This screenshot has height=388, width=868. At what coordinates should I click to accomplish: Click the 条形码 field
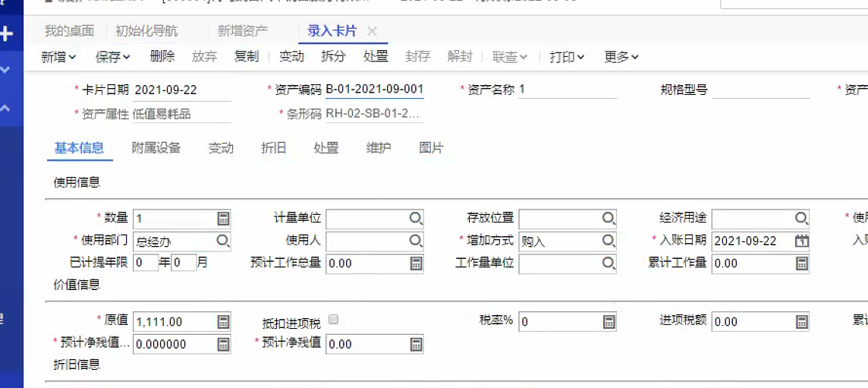click(374, 114)
